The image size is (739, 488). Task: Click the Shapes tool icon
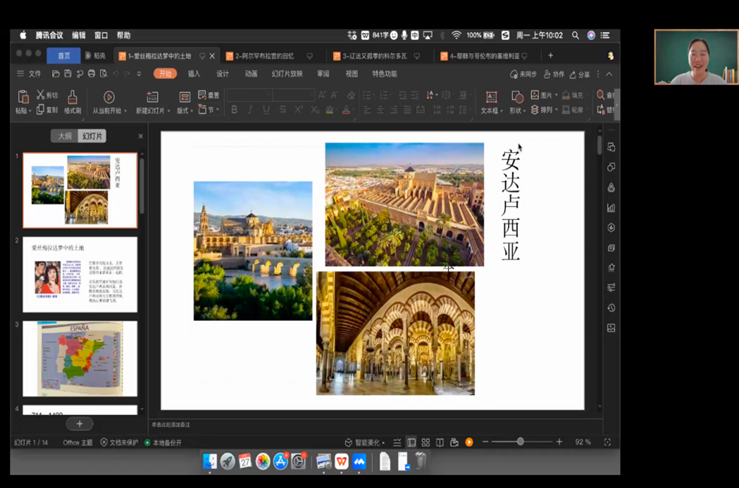(x=517, y=99)
